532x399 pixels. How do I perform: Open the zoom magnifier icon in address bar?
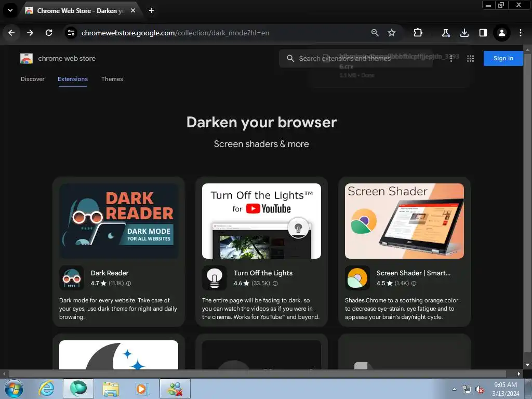click(375, 33)
